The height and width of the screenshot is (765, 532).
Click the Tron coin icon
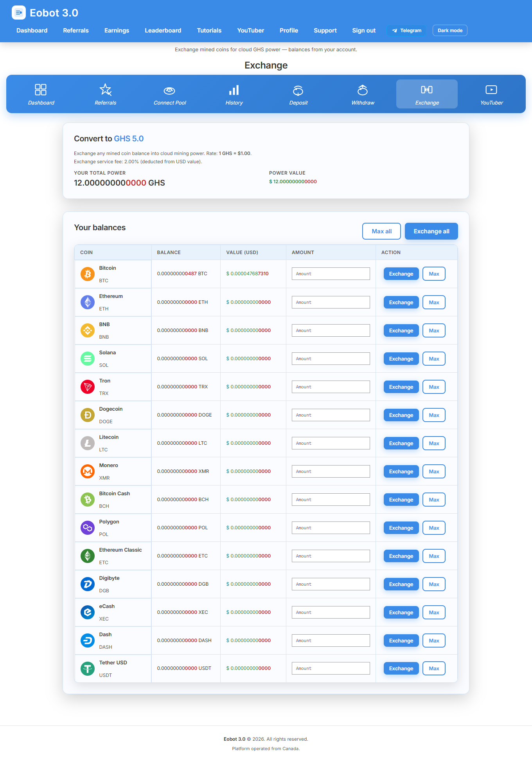(88, 387)
